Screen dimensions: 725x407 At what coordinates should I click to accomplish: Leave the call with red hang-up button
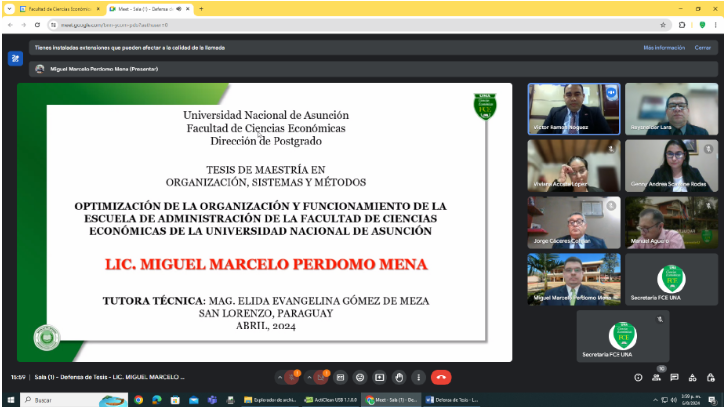click(x=441, y=377)
